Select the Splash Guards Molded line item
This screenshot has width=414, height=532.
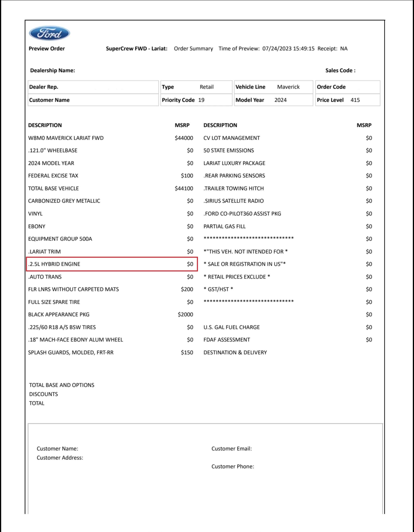pyautogui.click(x=111, y=353)
